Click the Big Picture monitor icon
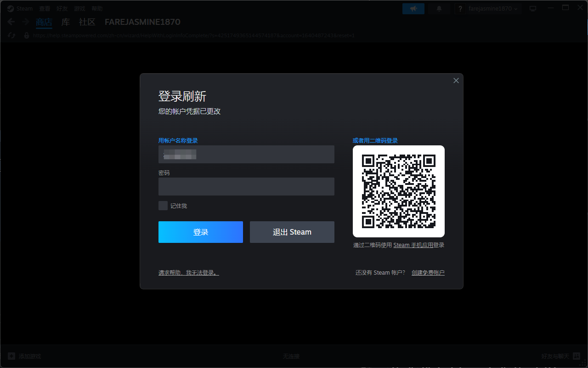This screenshot has height=368, width=588. [533, 9]
